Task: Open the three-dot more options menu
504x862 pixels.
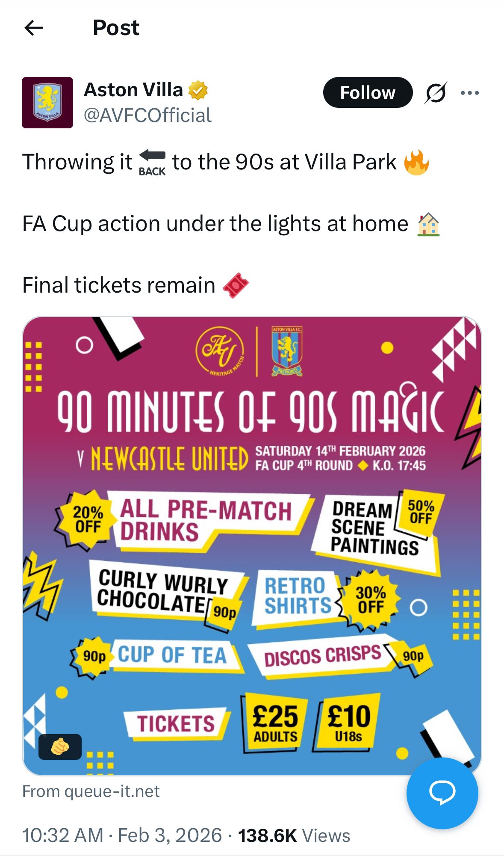Action: coord(470,93)
